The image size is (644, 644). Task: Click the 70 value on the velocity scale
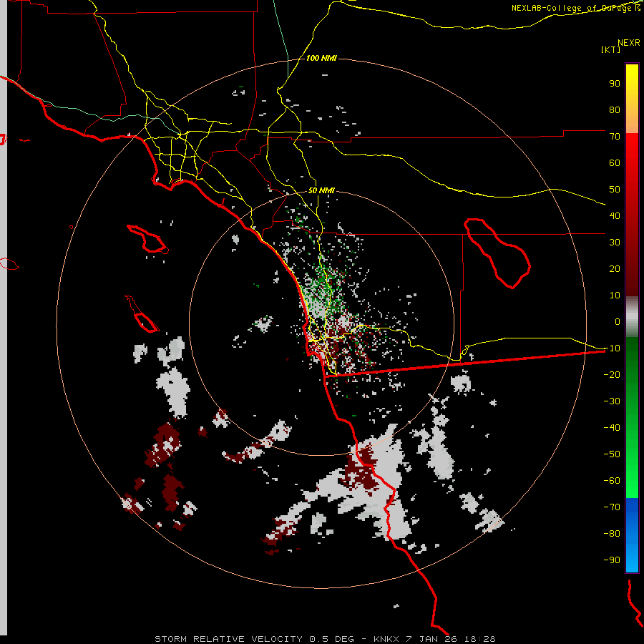[x=615, y=137]
